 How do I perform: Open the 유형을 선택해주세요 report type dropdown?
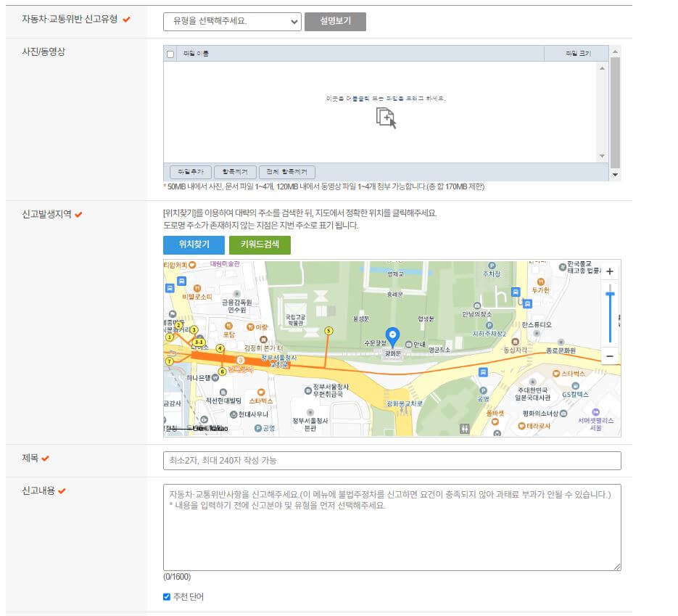[x=232, y=21]
